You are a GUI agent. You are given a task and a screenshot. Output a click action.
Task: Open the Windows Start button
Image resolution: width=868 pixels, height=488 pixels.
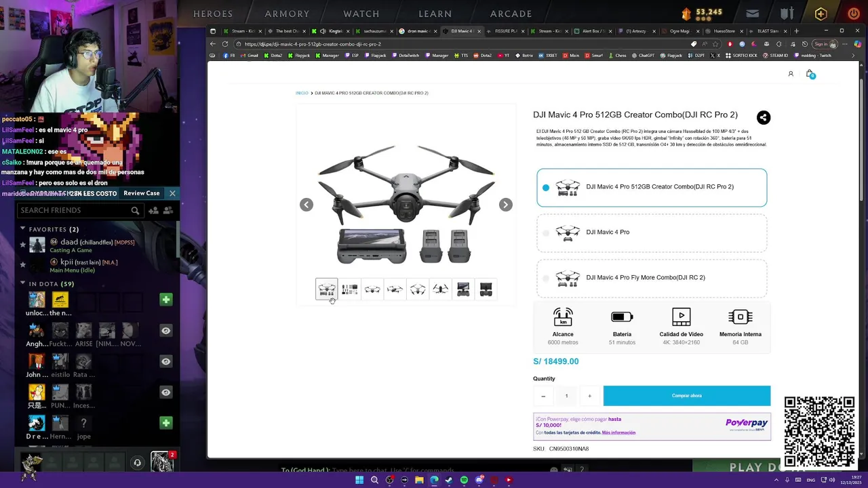359,480
